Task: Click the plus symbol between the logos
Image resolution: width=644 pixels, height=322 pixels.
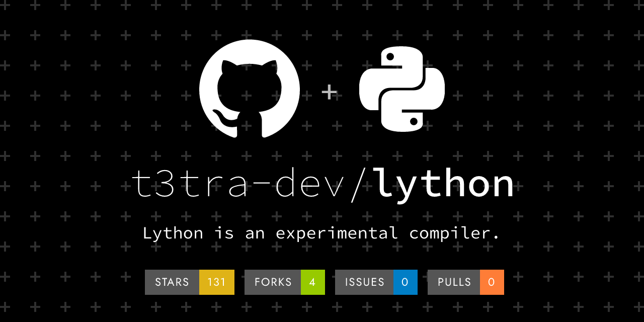Action: pos(330,91)
